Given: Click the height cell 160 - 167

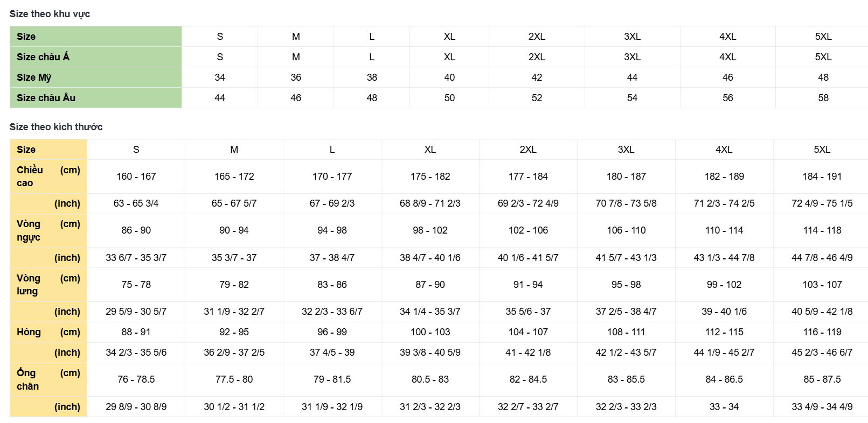Looking at the screenshot, I should point(136,177).
